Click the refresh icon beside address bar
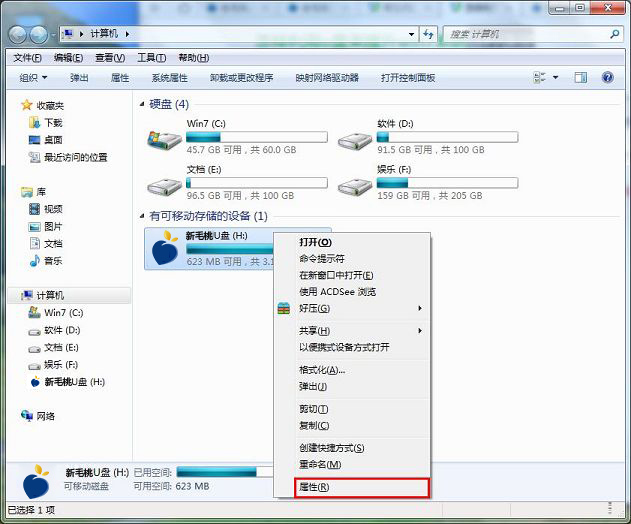The height and width of the screenshot is (524, 631). [428, 34]
